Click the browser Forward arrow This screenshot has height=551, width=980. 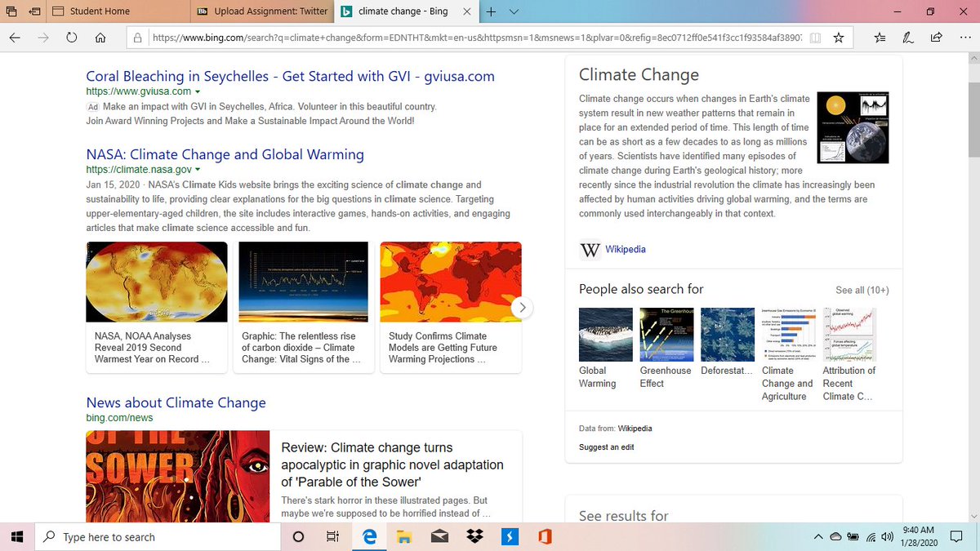[43, 38]
